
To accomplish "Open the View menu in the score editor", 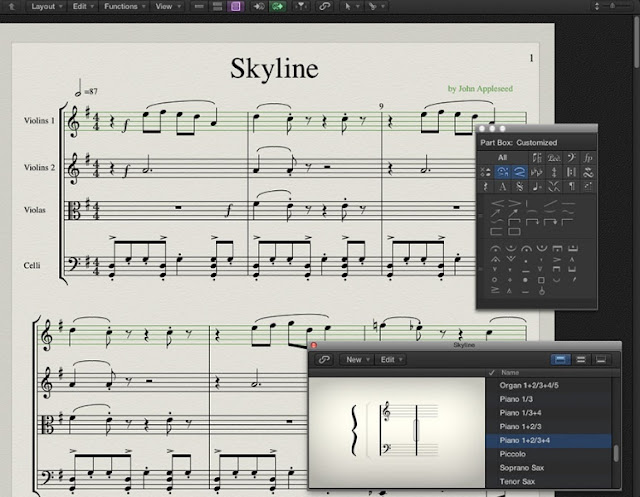I will (x=166, y=7).
